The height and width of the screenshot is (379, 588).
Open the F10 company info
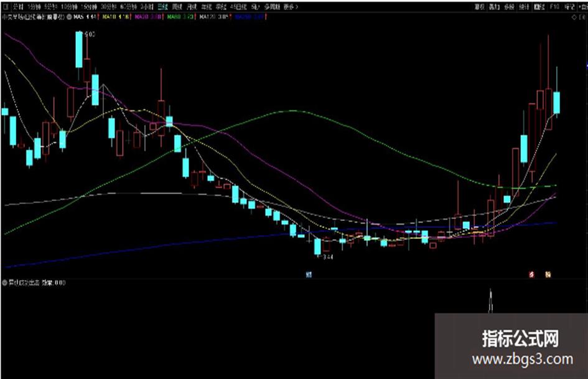(x=554, y=7)
